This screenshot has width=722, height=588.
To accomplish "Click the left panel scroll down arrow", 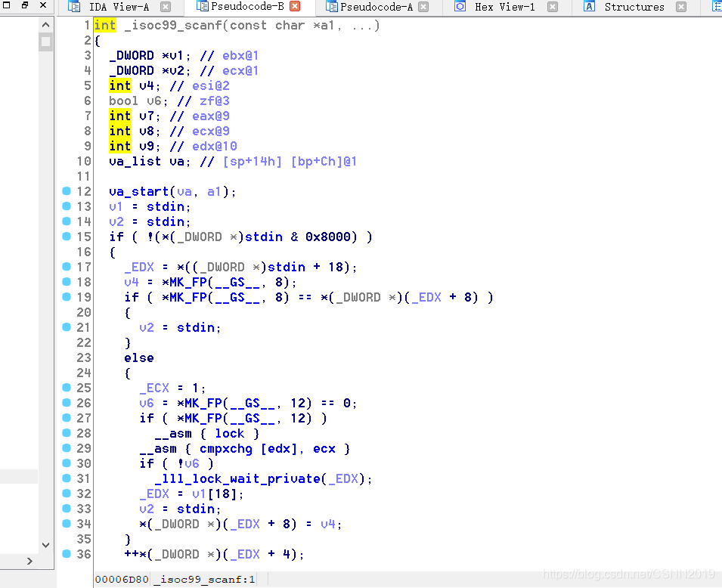I will (45, 545).
